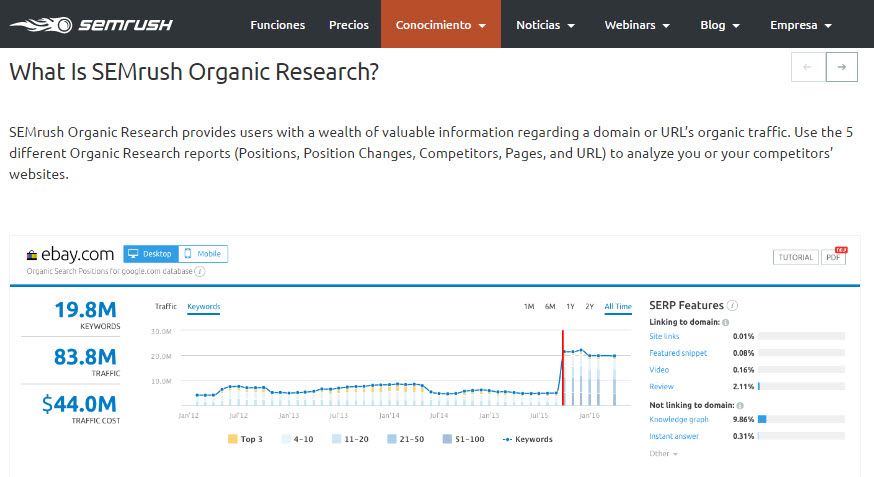Image resolution: width=874 pixels, height=477 pixels.
Task: Expand the Webinars dropdown
Action: coord(637,25)
